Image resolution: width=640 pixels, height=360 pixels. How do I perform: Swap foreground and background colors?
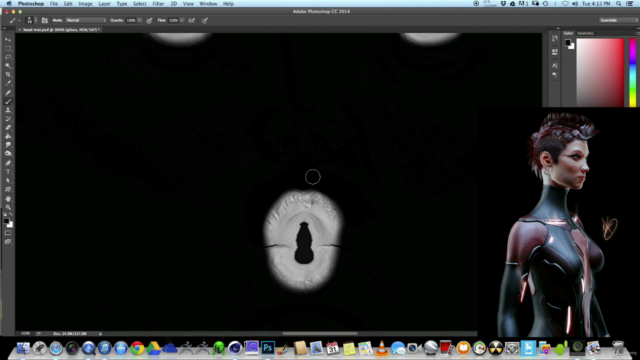pos(11,214)
